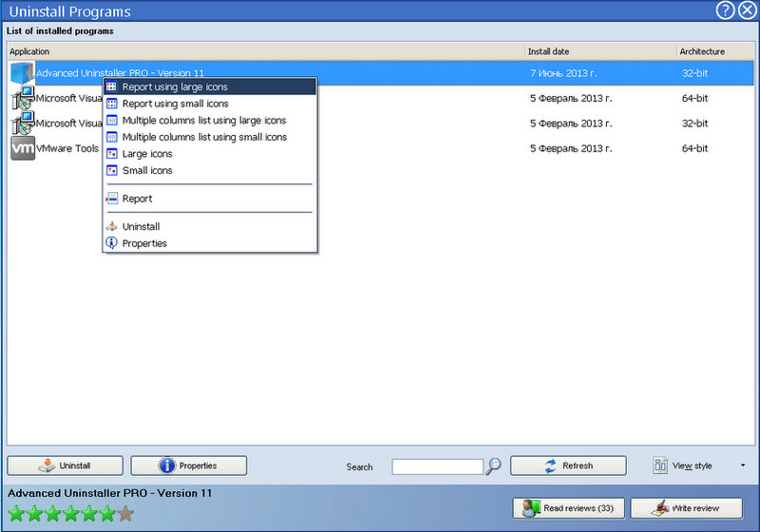Click the bottom Uninstall button
Screen dimensions: 760x532
click(x=66, y=465)
